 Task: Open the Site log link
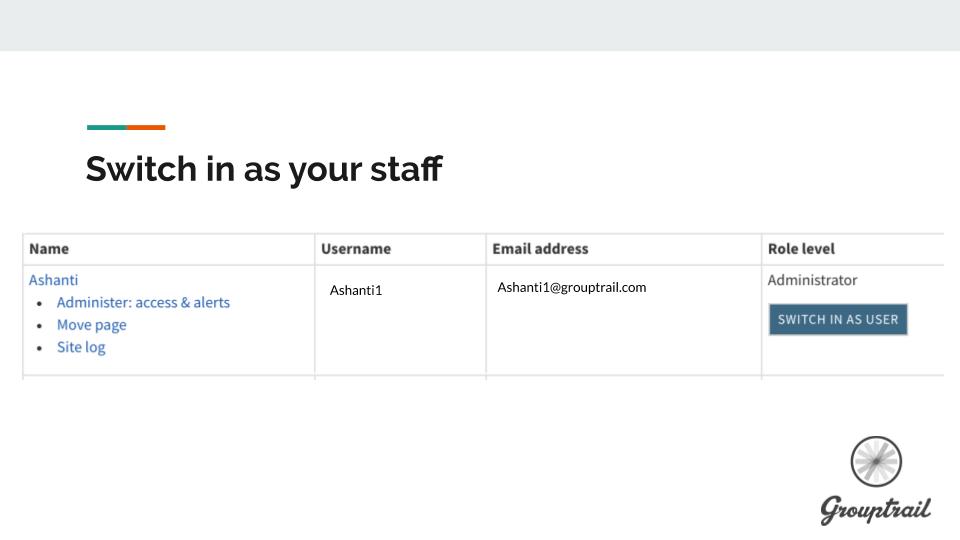(x=81, y=347)
